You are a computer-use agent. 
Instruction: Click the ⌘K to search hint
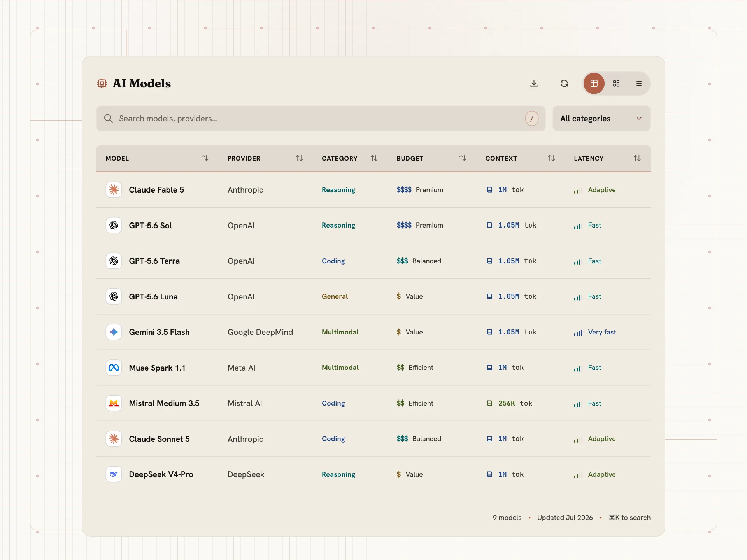tap(630, 518)
